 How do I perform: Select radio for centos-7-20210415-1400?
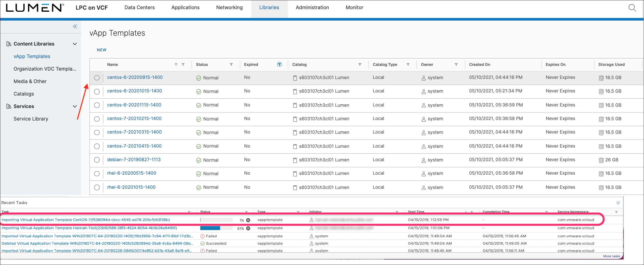point(97,146)
